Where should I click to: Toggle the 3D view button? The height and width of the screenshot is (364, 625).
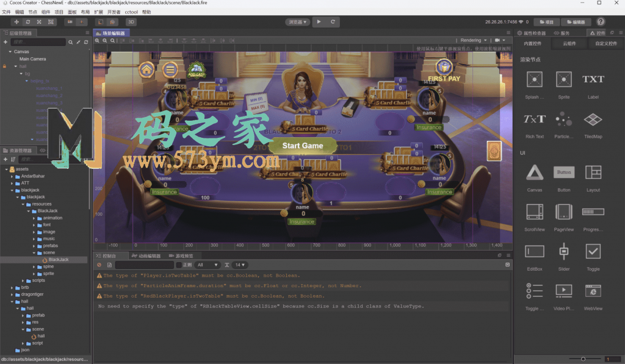(131, 22)
